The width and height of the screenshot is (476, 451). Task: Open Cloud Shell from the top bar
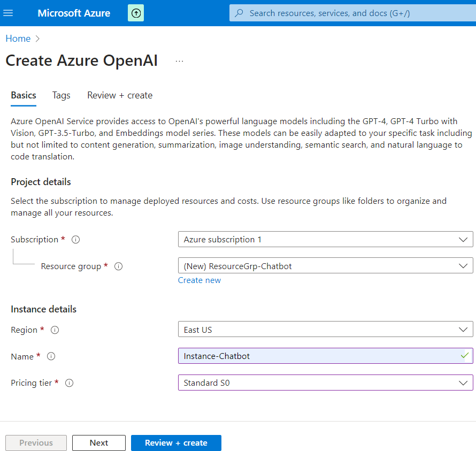click(x=135, y=13)
